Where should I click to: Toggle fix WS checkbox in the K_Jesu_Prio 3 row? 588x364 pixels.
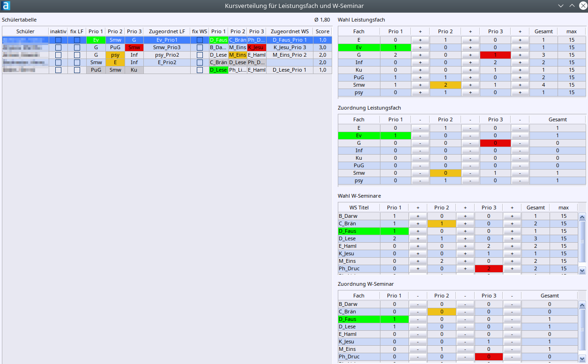point(200,48)
